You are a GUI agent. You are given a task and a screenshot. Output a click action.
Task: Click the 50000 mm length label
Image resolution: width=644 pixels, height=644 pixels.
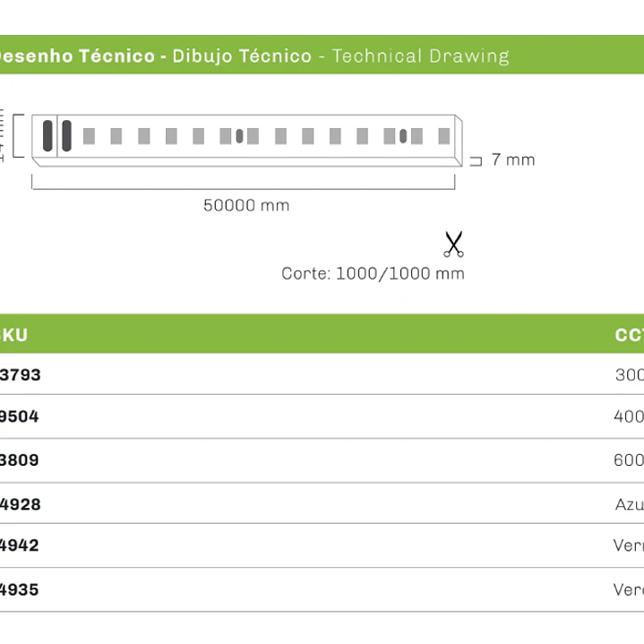(246, 205)
